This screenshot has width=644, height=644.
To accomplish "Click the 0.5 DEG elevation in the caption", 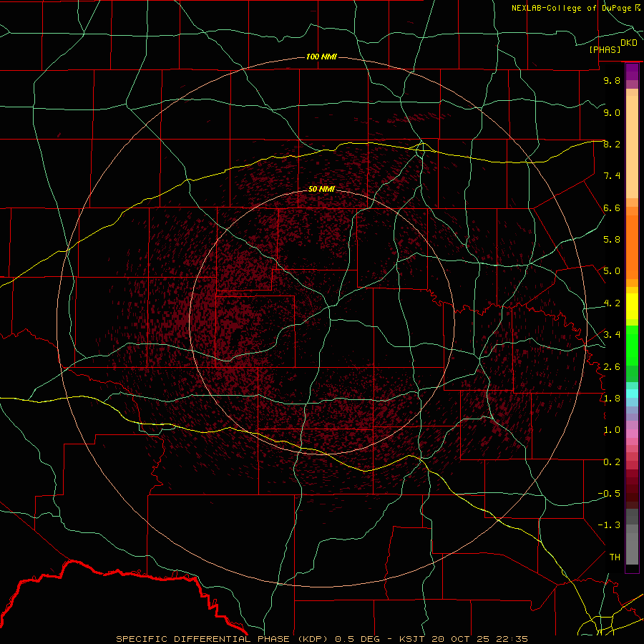I will coord(358,639).
